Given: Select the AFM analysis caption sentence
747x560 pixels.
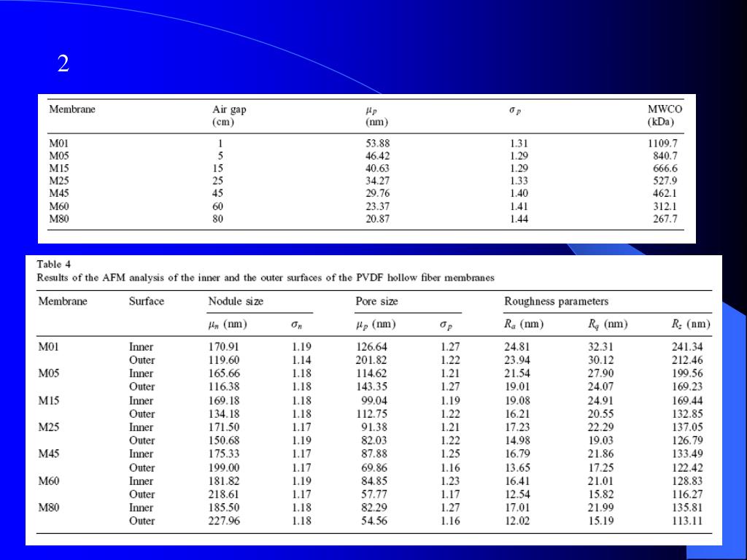Looking at the screenshot, I should tap(266, 278).
